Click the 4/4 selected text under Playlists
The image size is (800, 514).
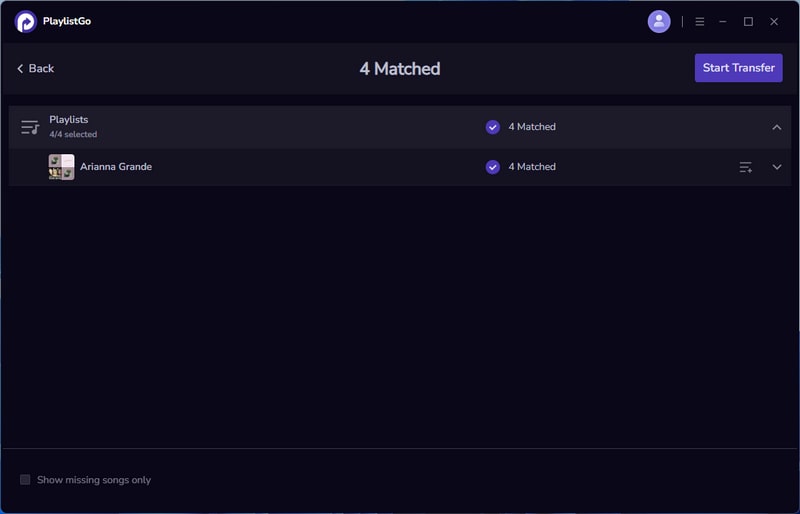[x=73, y=134]
